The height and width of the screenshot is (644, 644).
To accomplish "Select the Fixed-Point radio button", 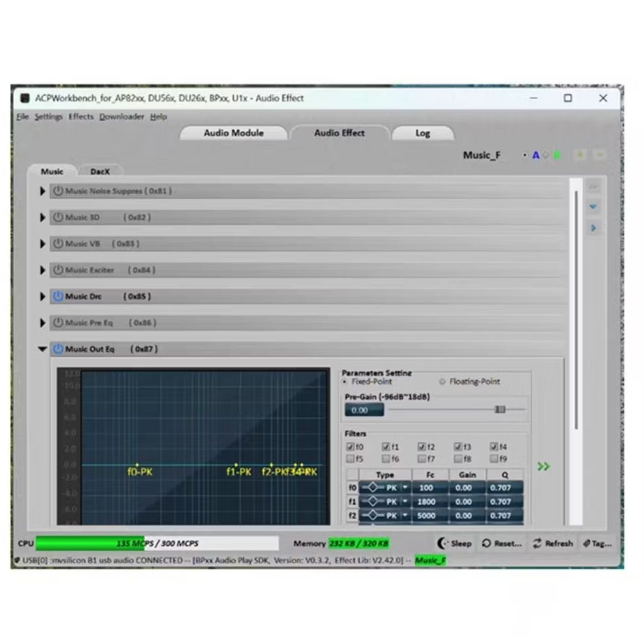I will (x=345, y=381).
